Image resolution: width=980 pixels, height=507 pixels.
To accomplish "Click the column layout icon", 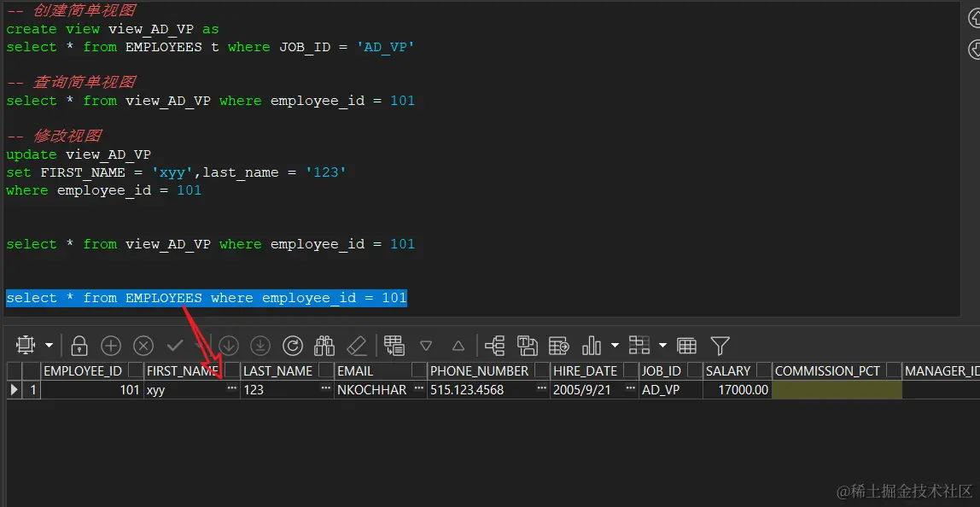I will pyautogui.click(x=639, y=345).
